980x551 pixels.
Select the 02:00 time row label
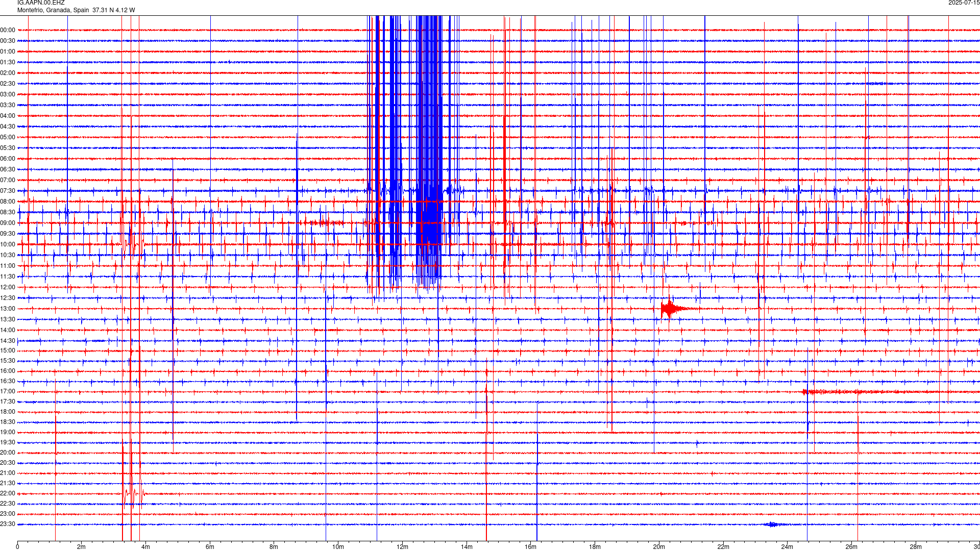click(8, 73)
